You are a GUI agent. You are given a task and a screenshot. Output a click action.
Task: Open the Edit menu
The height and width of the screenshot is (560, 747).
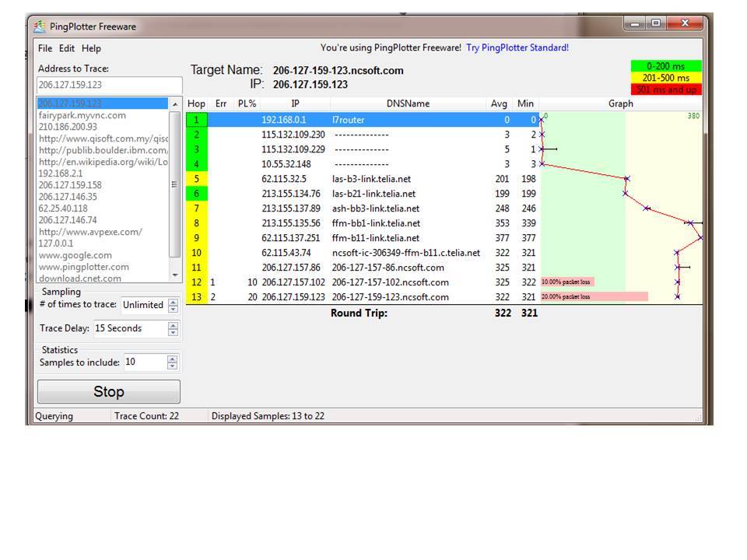coord(67,48)
